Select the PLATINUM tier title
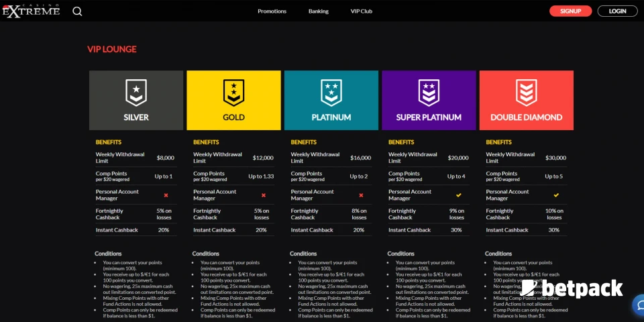This screenshot has width=644, height=322. (x=331, y=117)
